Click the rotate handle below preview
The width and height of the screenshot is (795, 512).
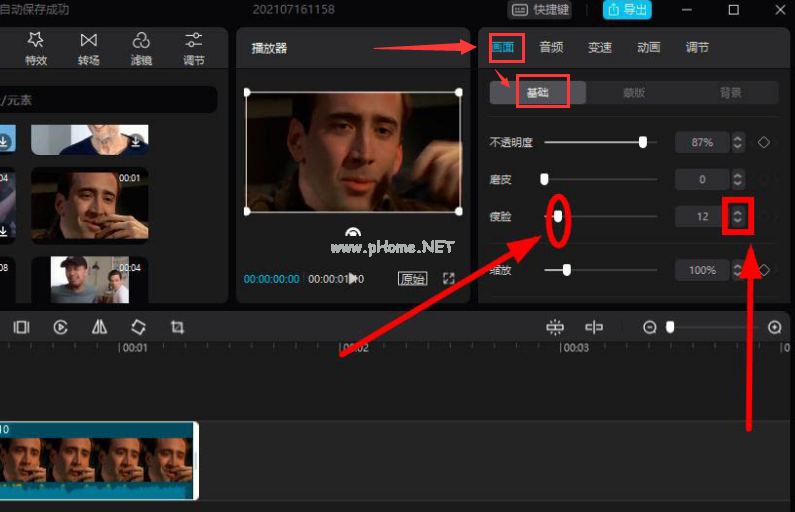pos(353,232)
